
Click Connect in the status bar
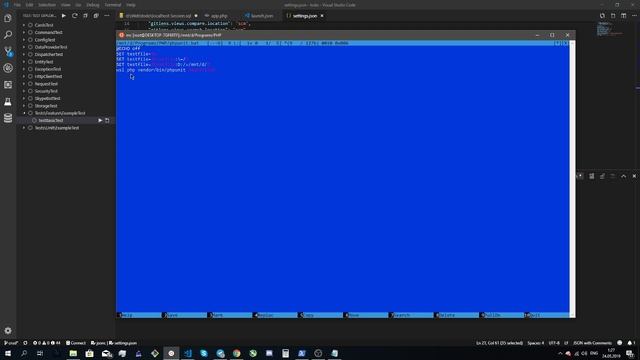coord(76,343)
